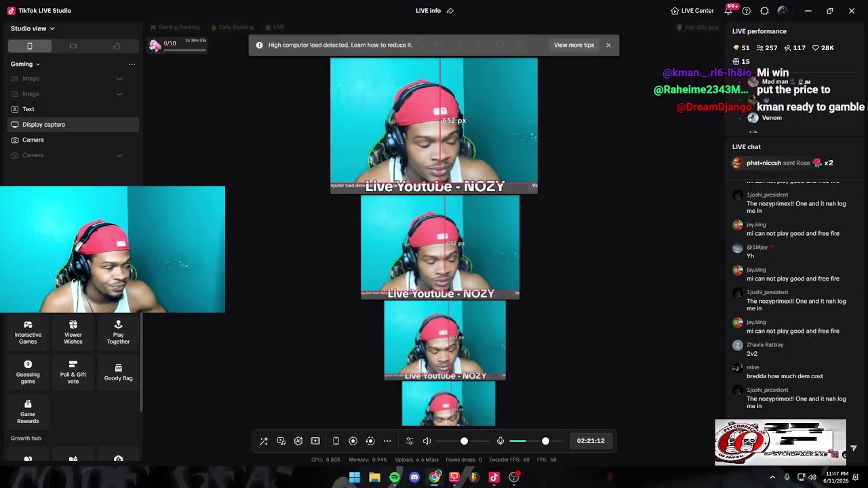Show the hidden Camera source
The height and width of the screenshot is (488, 868).
pos(119,155)
